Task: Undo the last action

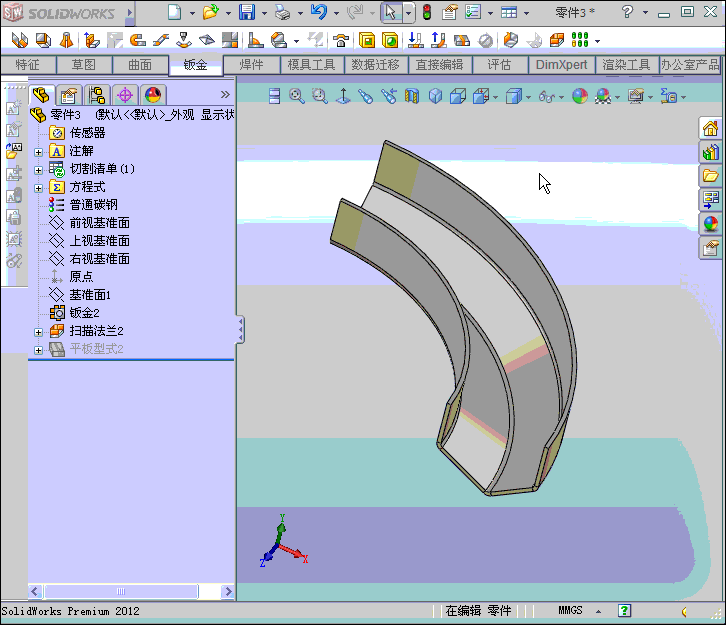Action: 319,12
